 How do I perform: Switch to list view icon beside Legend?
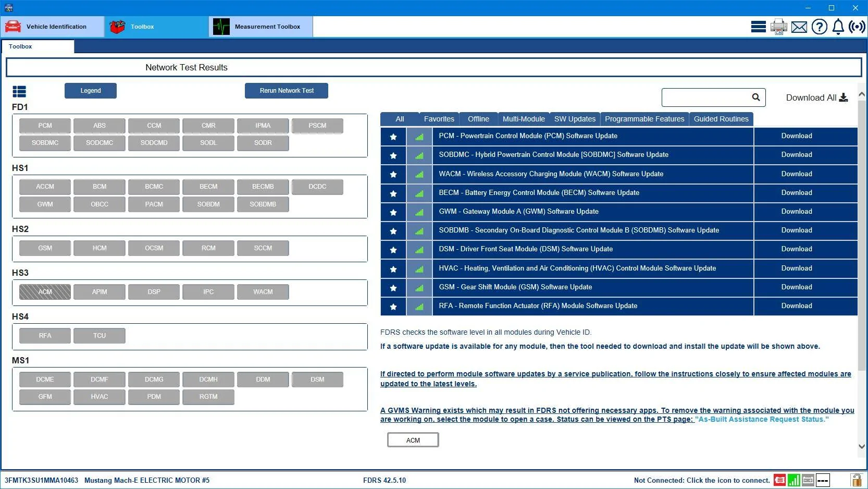pos(19,92)
